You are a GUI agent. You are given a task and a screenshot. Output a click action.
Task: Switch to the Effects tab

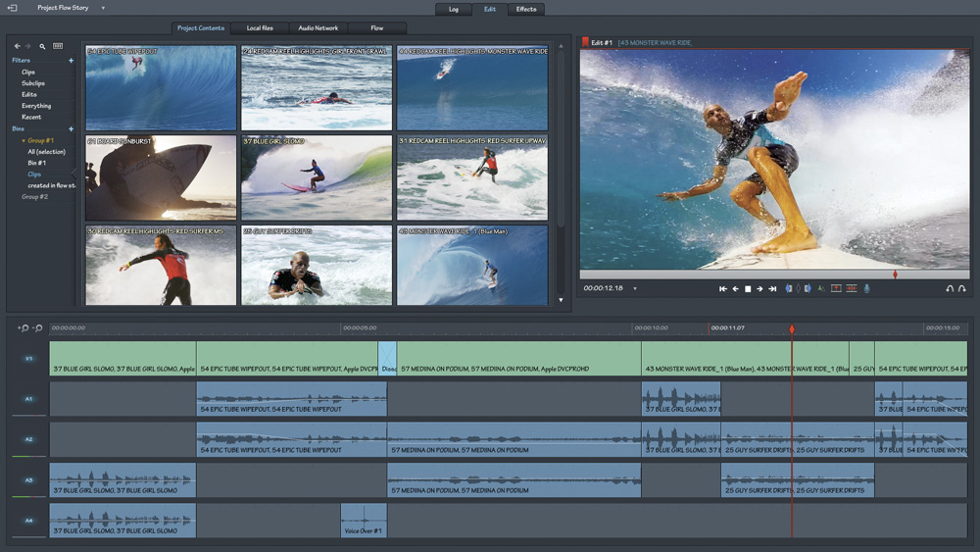coord(526,10)
